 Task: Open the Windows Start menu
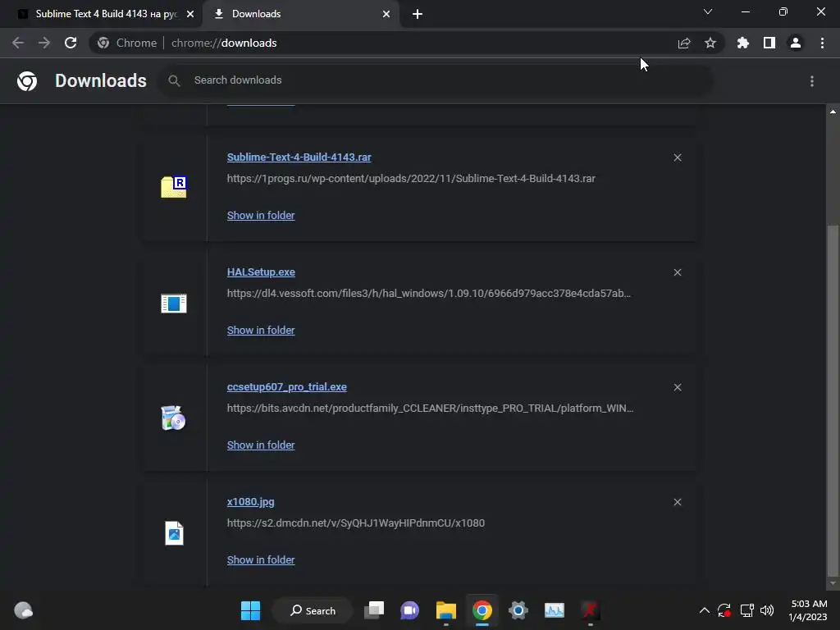pos(250,610)
